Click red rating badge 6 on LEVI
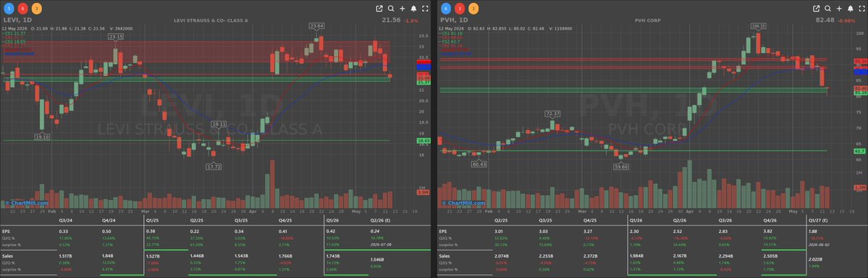This screenshot has width=868, height=278. click(x=22, y=8)
